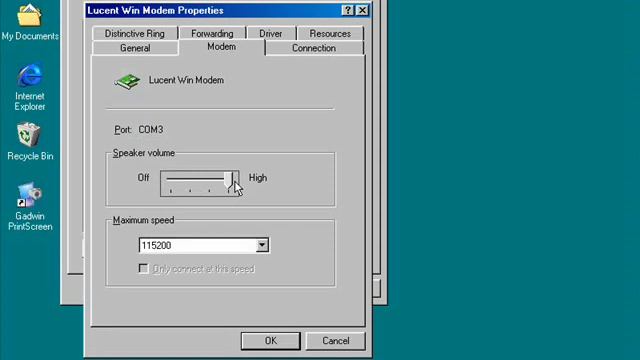Click the Speaker volume slider thumb
The image size is (640, 360).
(x=229, y=180)
